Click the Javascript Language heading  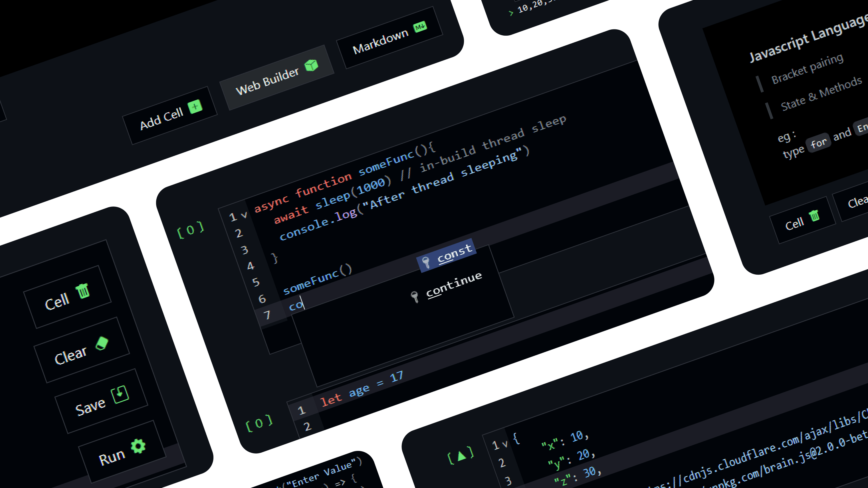tap(808, 39)
